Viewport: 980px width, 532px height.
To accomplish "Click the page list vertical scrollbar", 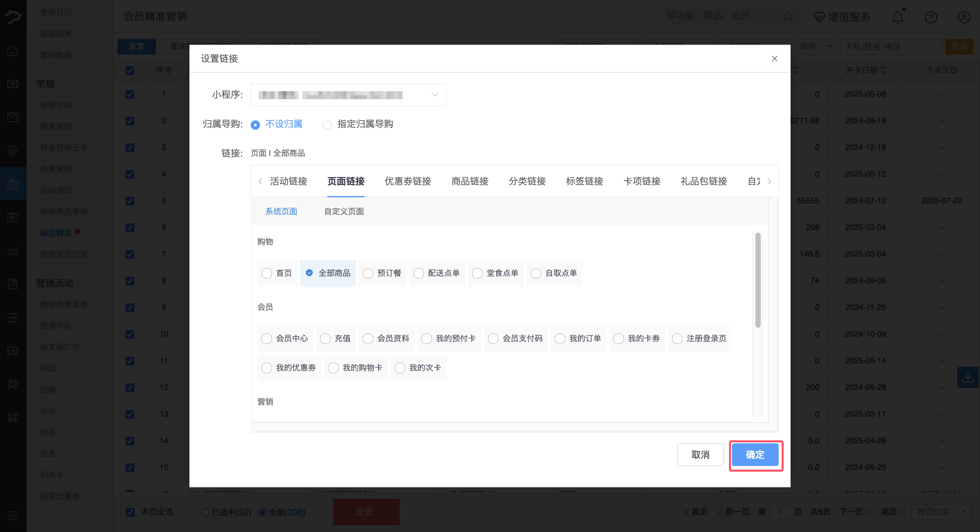I will [757, 280].
